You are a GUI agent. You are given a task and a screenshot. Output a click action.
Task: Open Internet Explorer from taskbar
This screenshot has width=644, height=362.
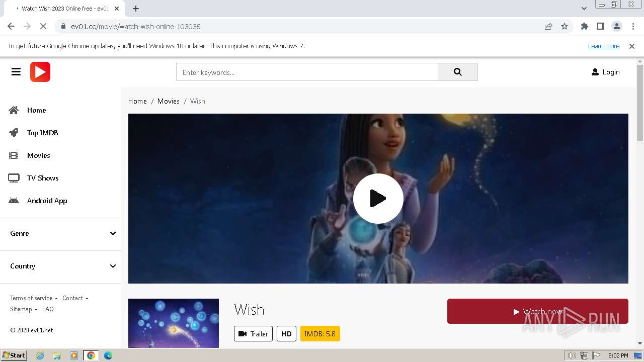point(40,355)
